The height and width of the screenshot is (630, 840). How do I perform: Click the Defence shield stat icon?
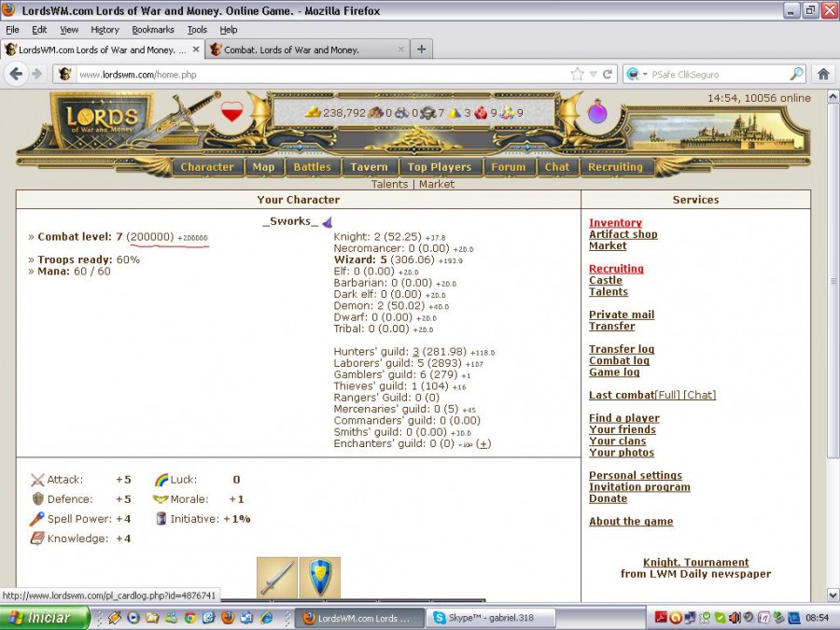[x=37, y=499]
